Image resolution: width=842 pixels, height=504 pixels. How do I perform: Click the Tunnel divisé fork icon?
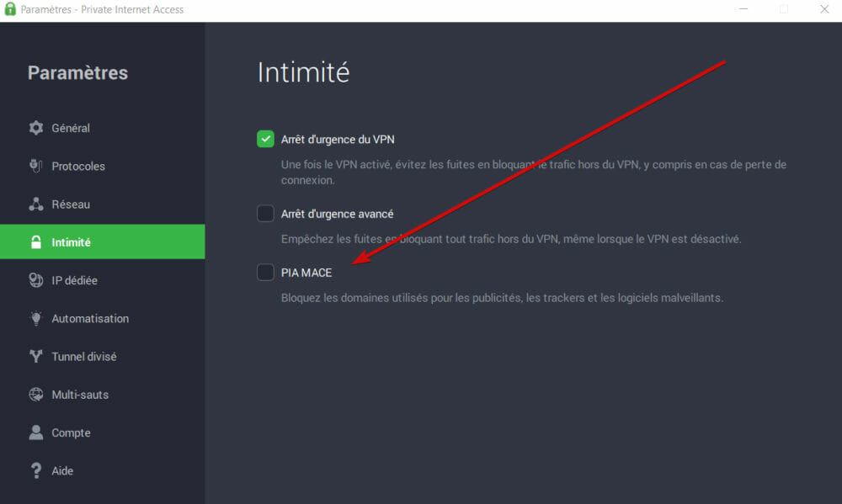[x=36, y=357]
